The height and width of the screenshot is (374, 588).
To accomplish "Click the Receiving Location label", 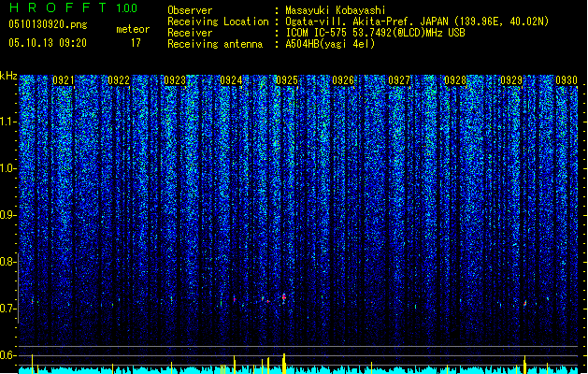I will pos(218,22).
